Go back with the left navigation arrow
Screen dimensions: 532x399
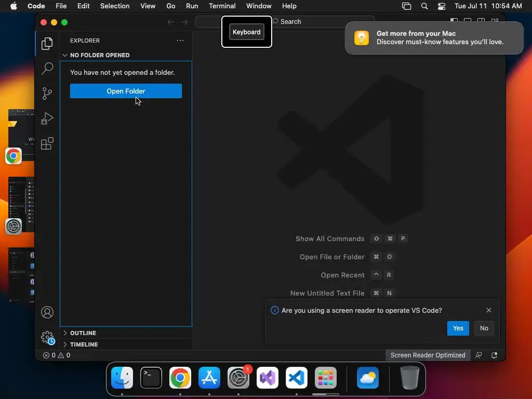[171, 22]
